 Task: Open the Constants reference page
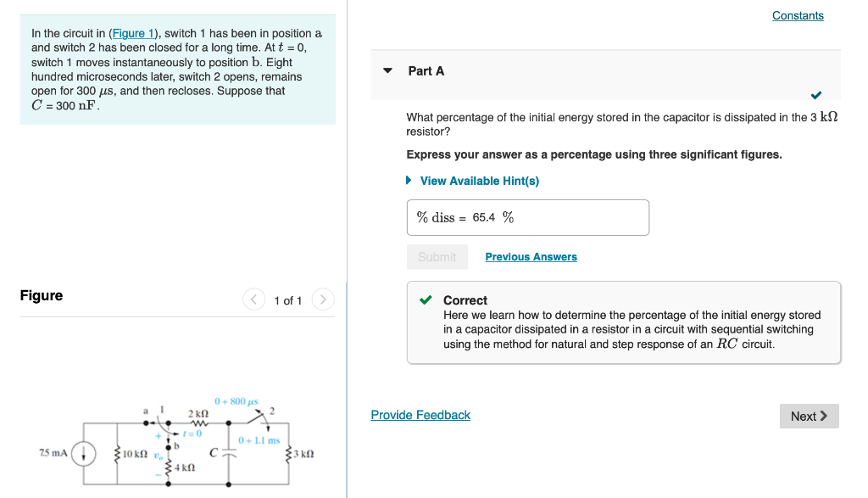pos(797,15)
